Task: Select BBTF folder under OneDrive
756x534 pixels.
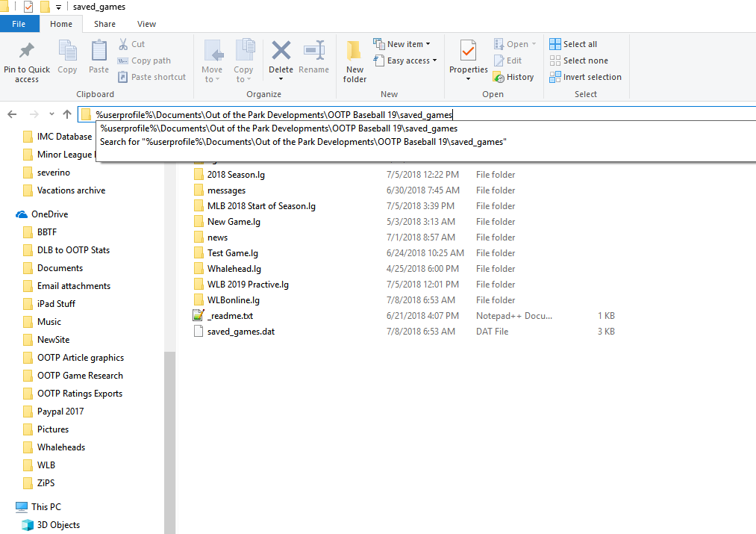Action: click(40, 232)
